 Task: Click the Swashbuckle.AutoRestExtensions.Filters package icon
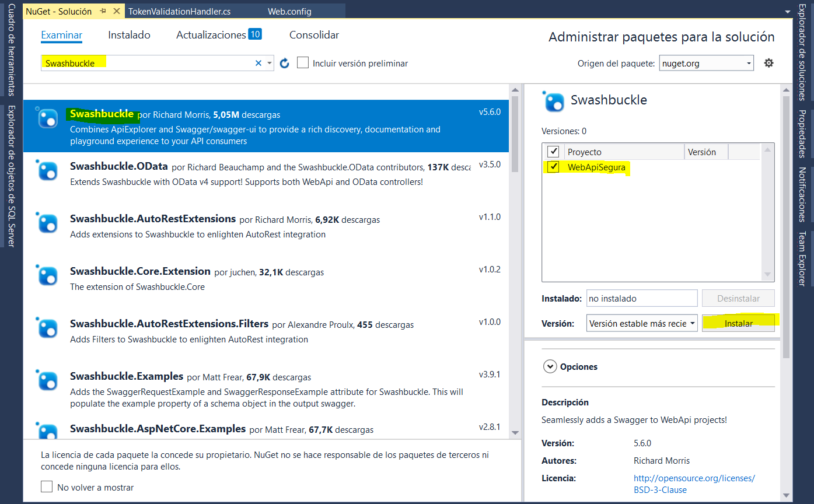[x=47, y=328]
